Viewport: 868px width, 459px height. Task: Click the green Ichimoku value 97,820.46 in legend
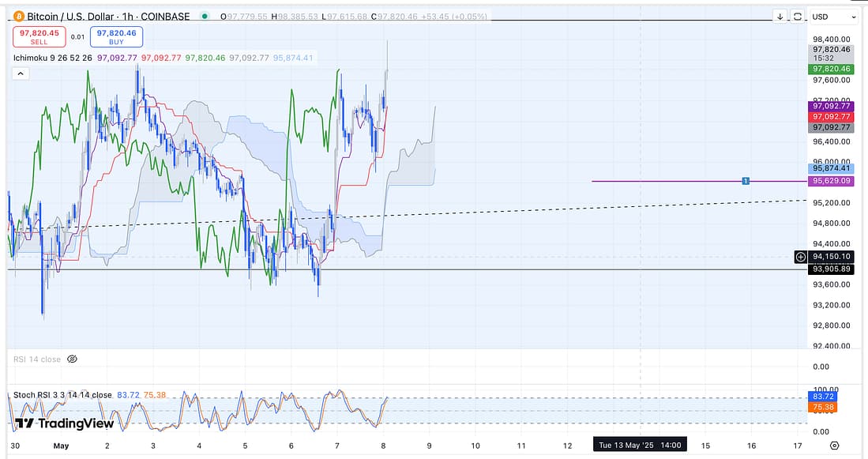pos(205,58)
